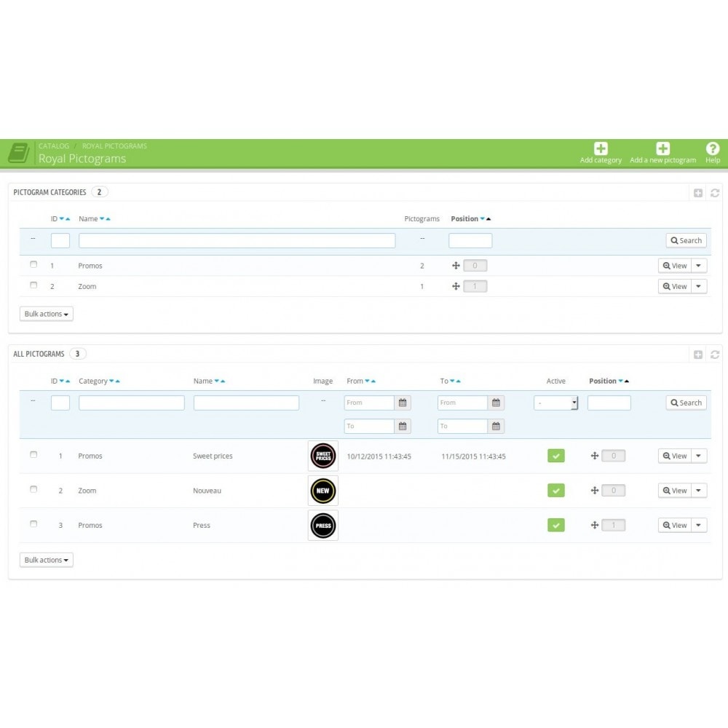Click the category ID filter field
The width and height of the screenshot is (728, 728).
[x=60, y=240]
